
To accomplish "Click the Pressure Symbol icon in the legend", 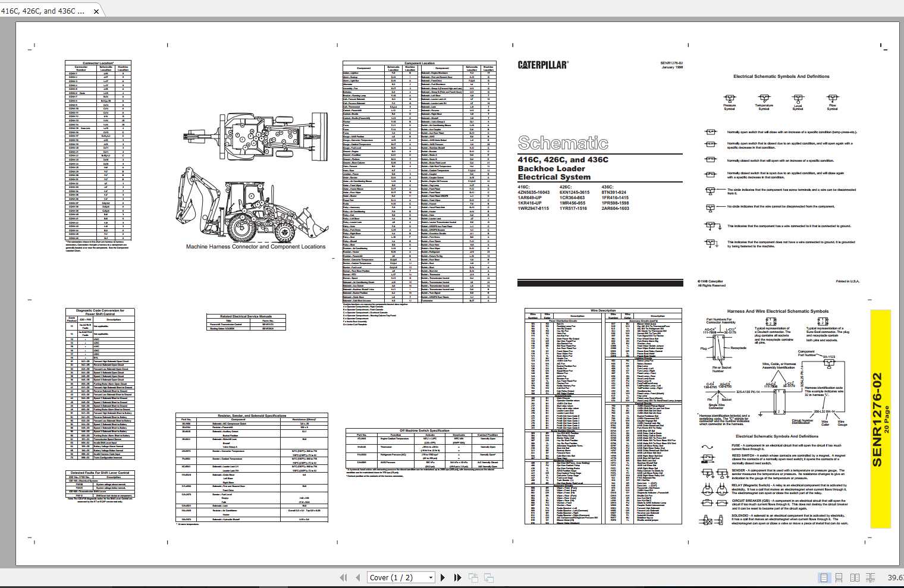I will 729,98.
